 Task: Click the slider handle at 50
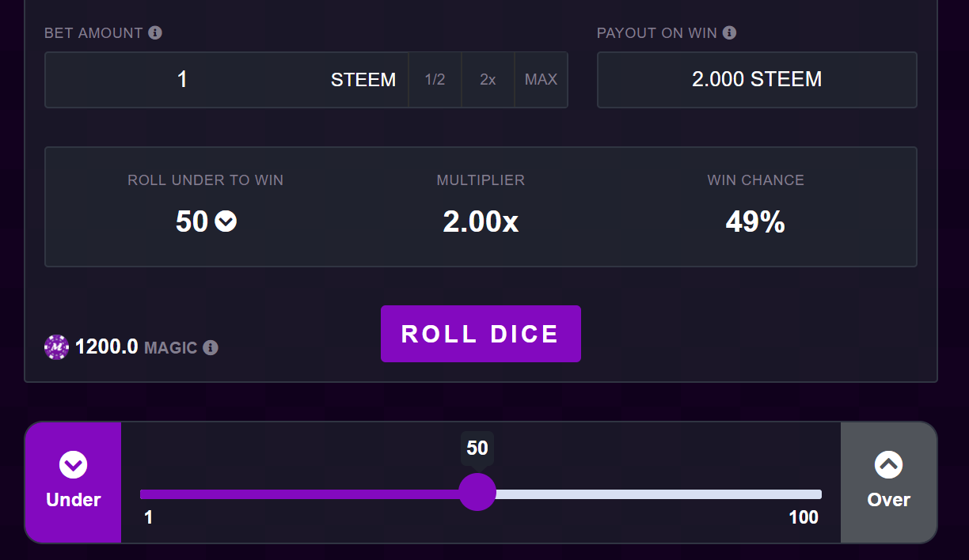(477, 492)
